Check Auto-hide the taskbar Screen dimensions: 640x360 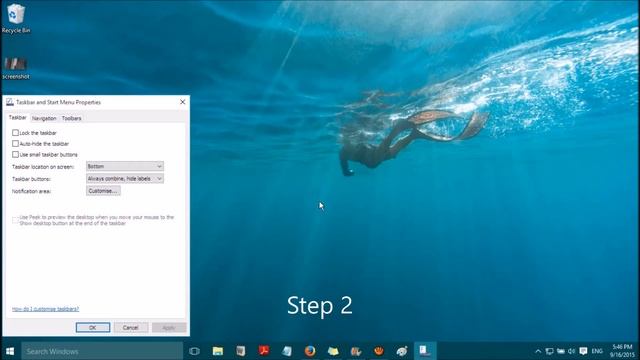16,144
